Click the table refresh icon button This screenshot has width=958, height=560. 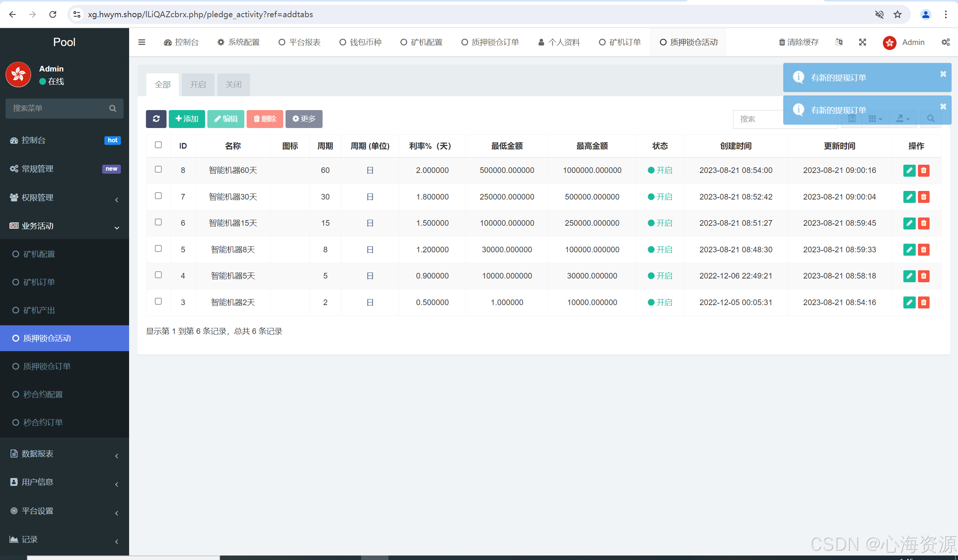(156, 119)
